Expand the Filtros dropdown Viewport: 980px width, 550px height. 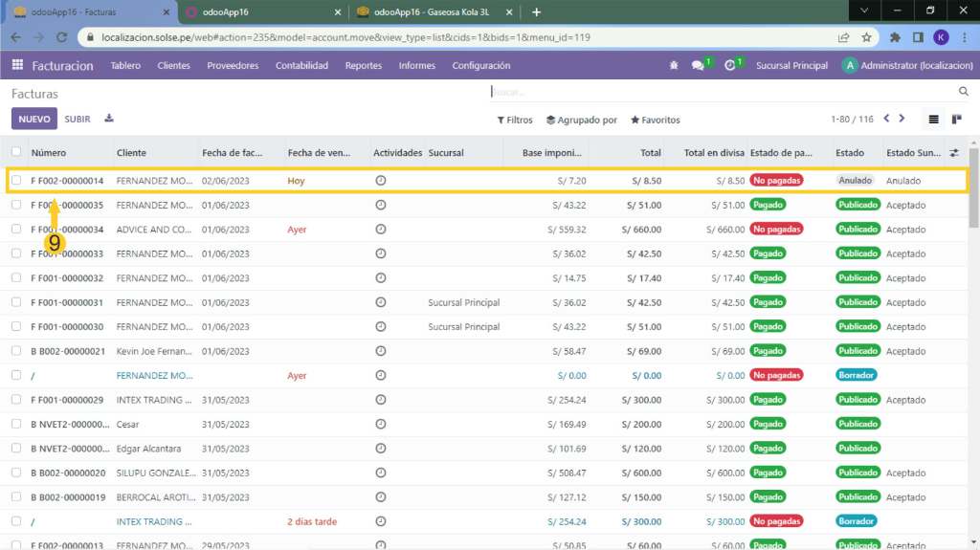[x=515, y=121]
